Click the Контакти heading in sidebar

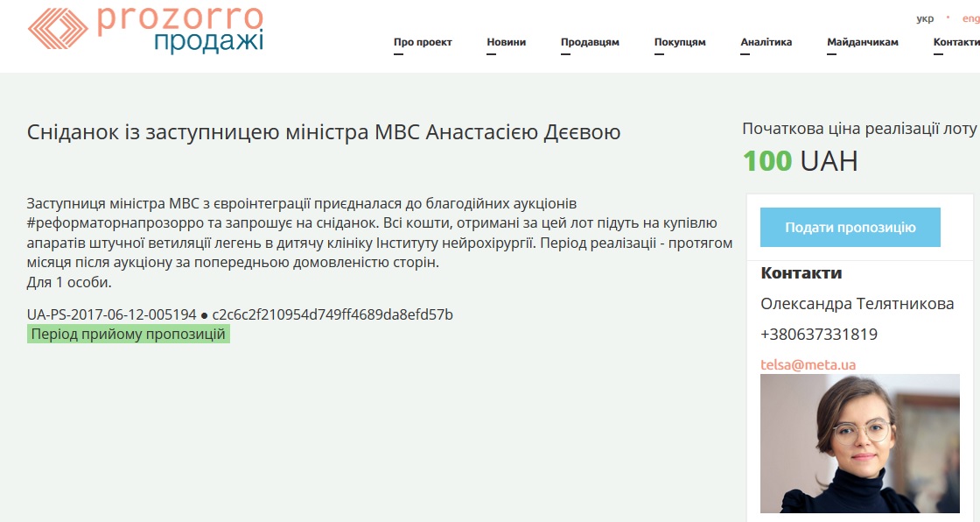[x=801, y=273]
